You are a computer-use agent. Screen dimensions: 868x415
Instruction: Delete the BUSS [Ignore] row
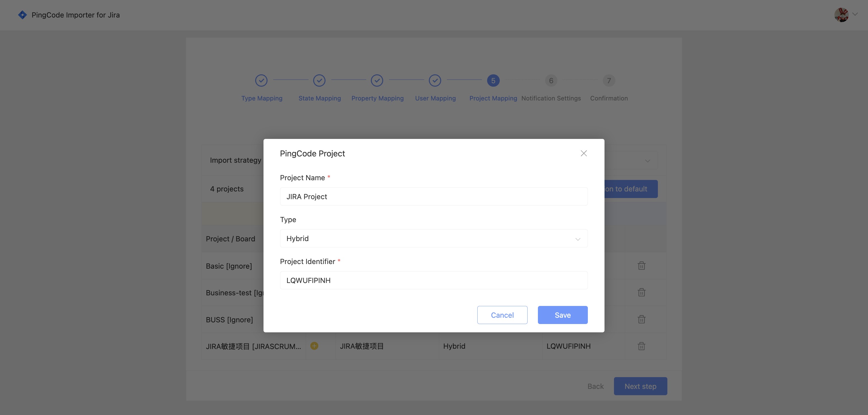pyautogui.click(x=642, y=319)
